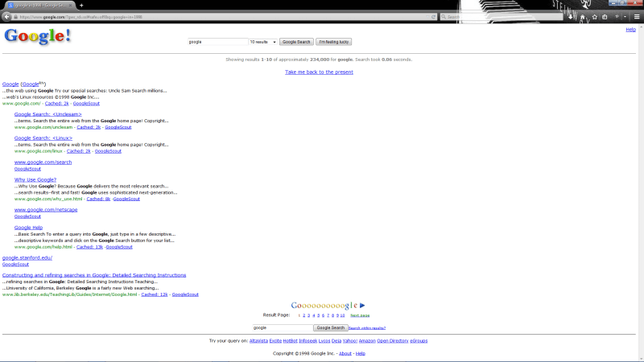Open the footer Help link

pos(360,353)
